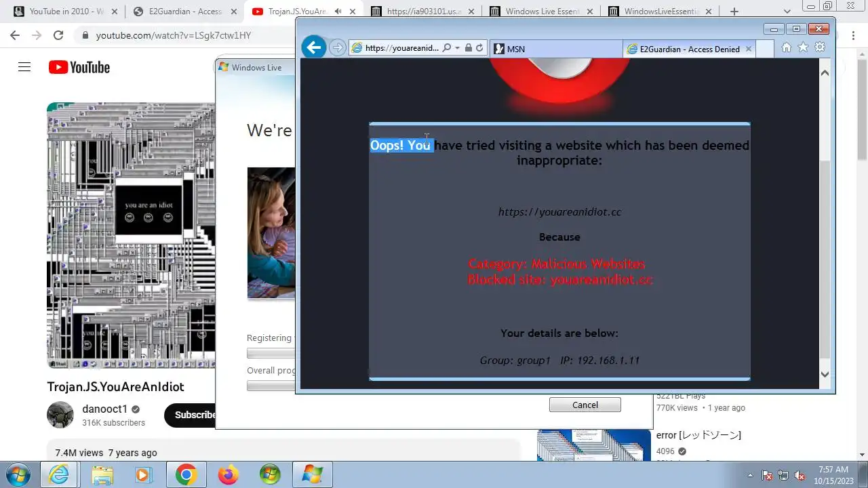The height and width of the screenshot is (488, 868).
Task: Open the 'error [レッドゾーン]' suggested video
Action: (698, 435)
